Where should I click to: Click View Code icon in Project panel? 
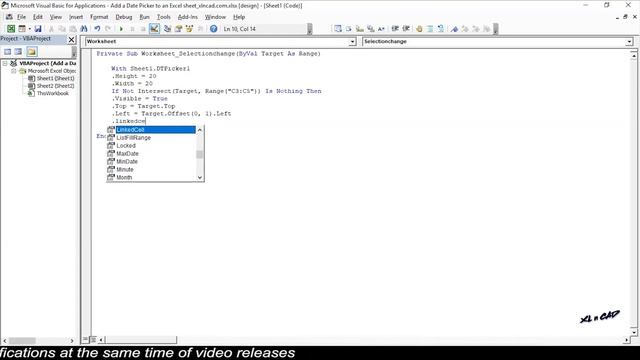pos(7,52)
